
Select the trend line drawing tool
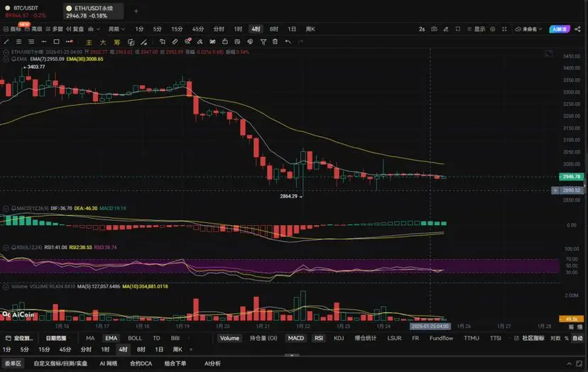pos(6,42)
